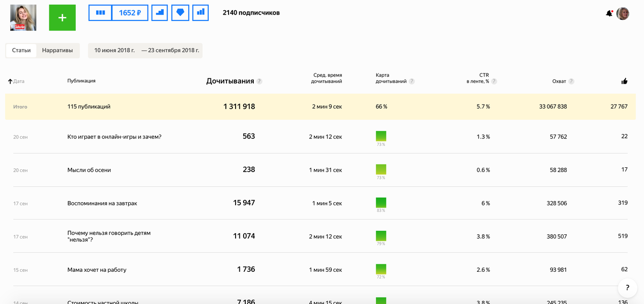Click read map swatch for Воспоминания на завтрак
This screenshot has height=304, width=644.
pos(381,203)
